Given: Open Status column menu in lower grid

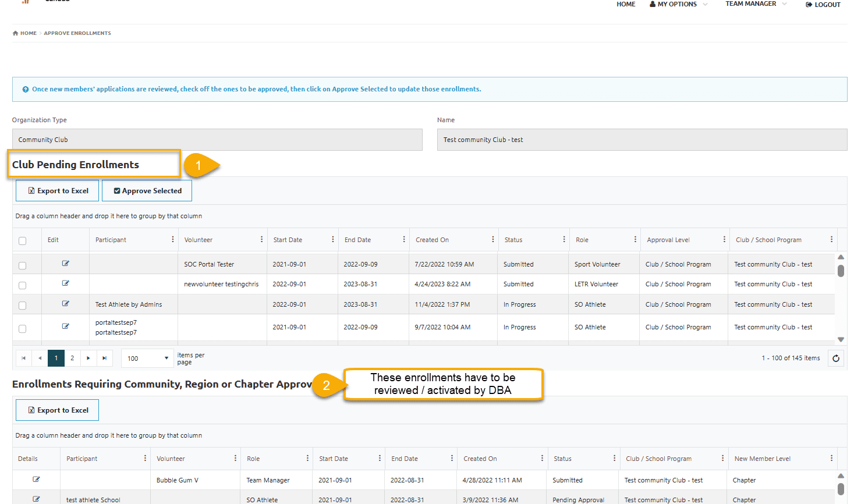Looking at the screenshot, I should [x=614, y=459].
